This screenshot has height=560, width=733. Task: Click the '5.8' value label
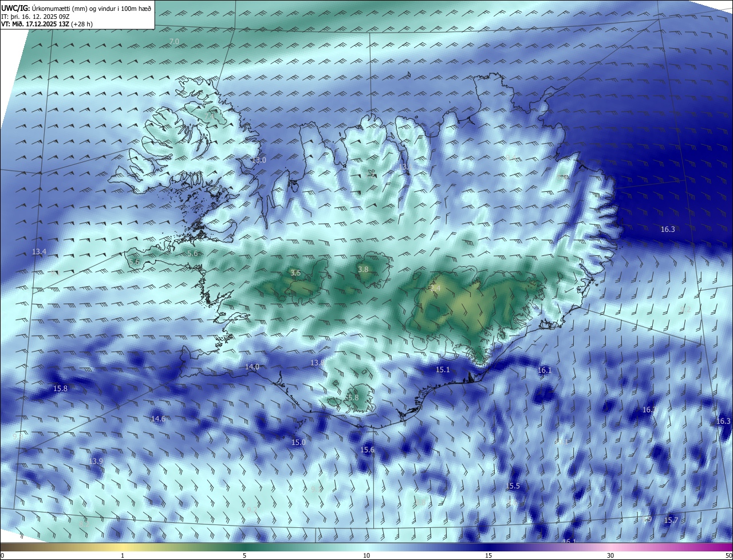(x=352, y=397)
